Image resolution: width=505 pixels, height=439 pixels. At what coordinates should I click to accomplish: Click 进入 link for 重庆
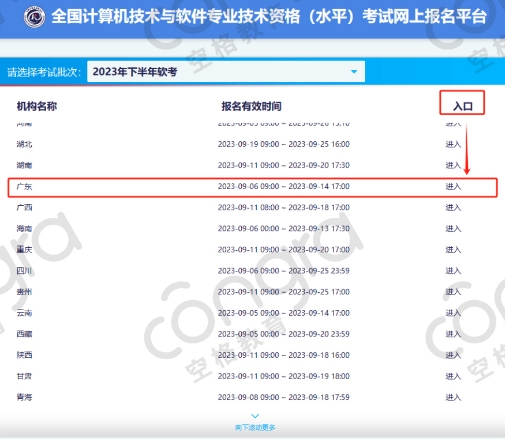[x=453, y=250]
